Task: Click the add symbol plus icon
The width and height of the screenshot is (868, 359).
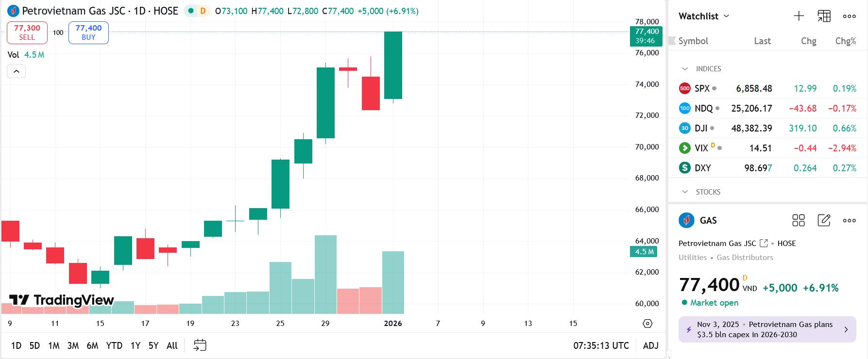Action: [x=799, y=16]
